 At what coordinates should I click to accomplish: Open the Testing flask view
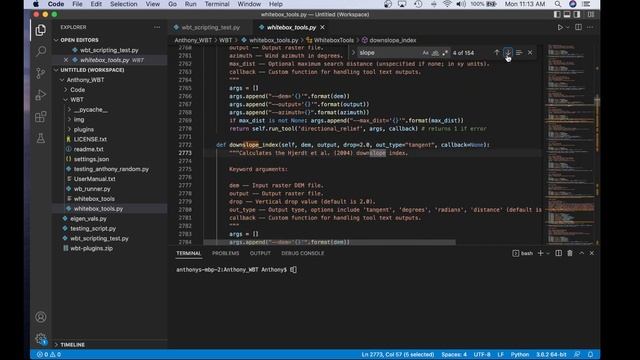40,138
